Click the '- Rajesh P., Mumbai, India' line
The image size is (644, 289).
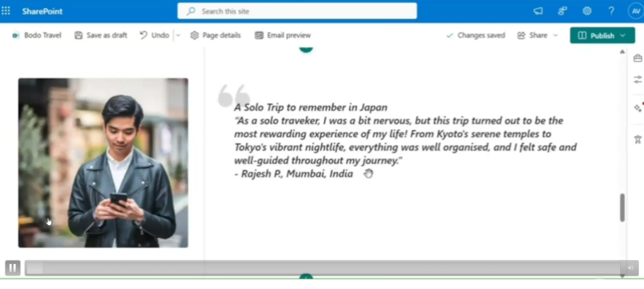[x=293, y=174]
